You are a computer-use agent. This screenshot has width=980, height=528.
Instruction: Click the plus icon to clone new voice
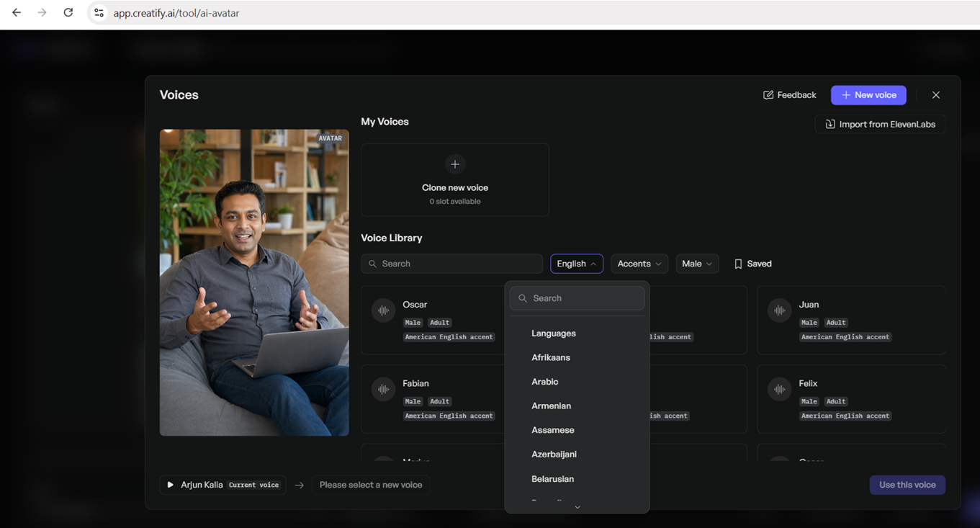coord(455,164)
